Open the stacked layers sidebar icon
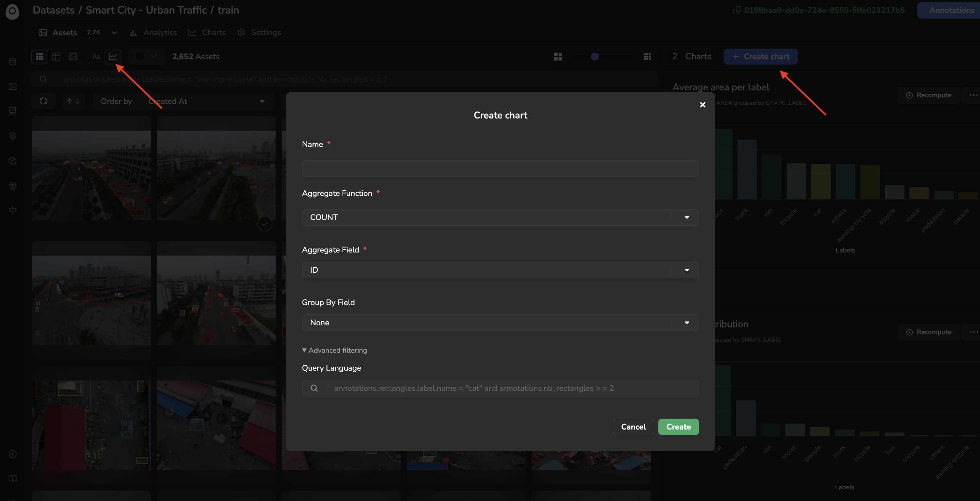 coord(13,136)
